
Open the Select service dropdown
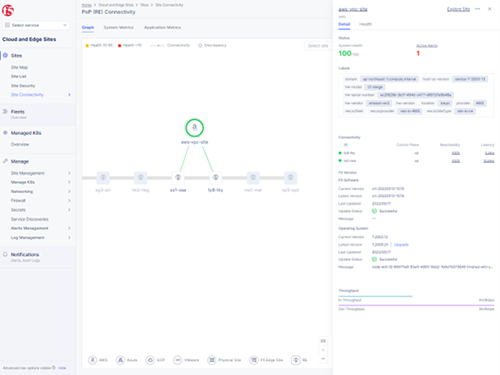36,25
